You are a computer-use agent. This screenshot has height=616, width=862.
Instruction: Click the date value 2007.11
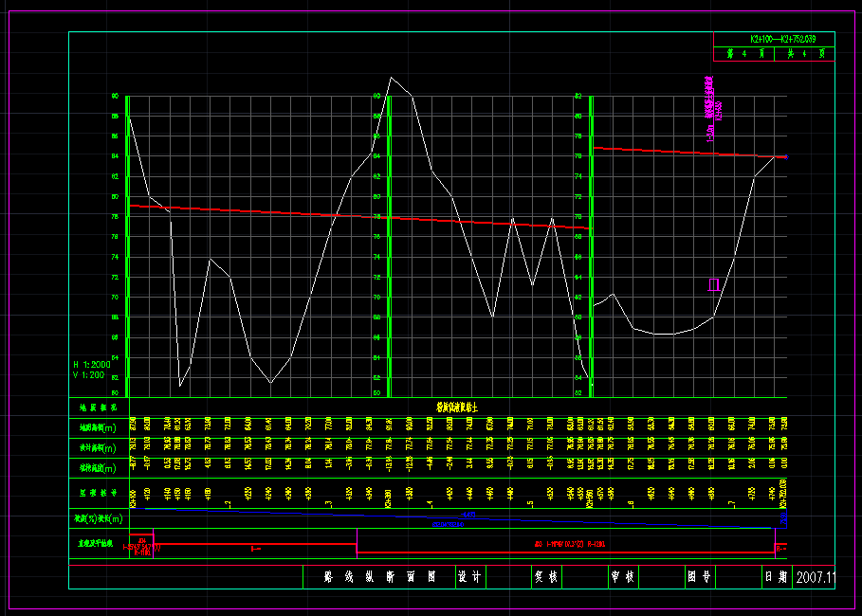pyautogui.click(x=815, y=576)
